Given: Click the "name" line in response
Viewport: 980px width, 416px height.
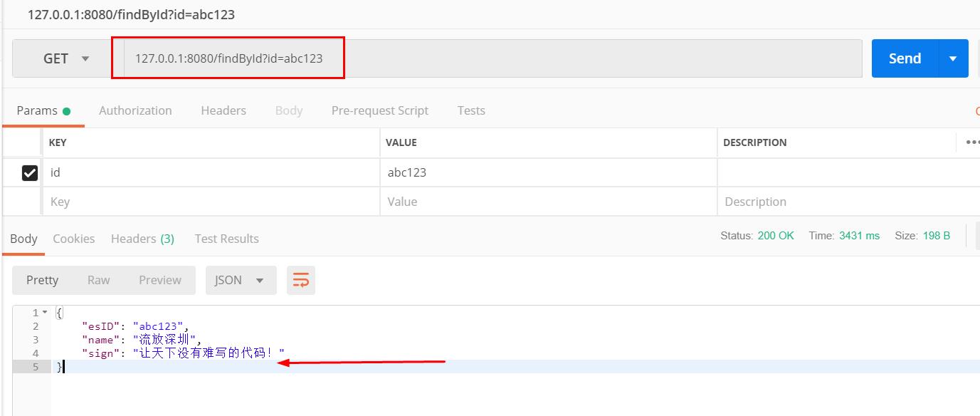Looking at the screenshot, I should [x=142, y=340].
